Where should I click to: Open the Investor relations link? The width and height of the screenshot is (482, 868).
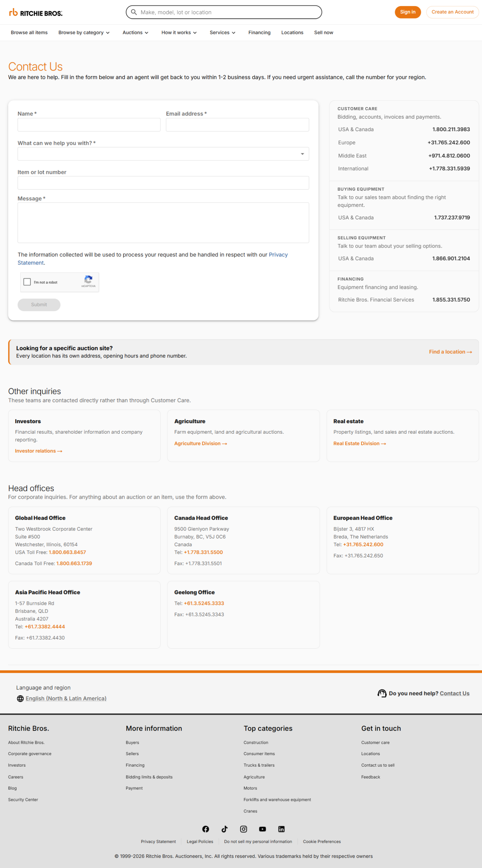point(39,451)
